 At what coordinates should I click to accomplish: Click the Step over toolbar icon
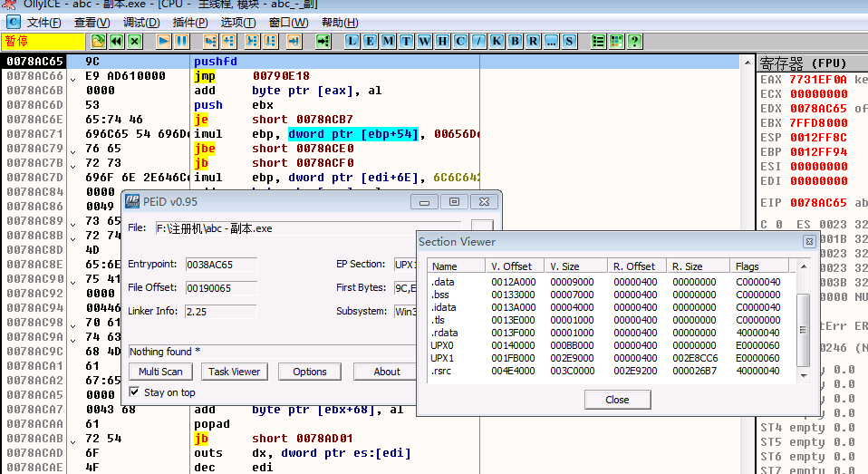point(229,42)
